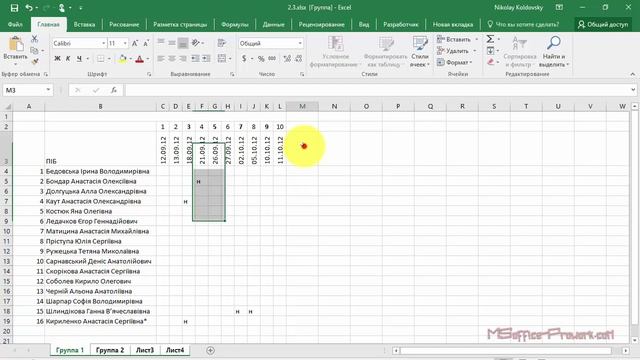This screenshot has width=640, height=360.
Task: Align cell content to the middle
Action: click(x=172, y=43)
